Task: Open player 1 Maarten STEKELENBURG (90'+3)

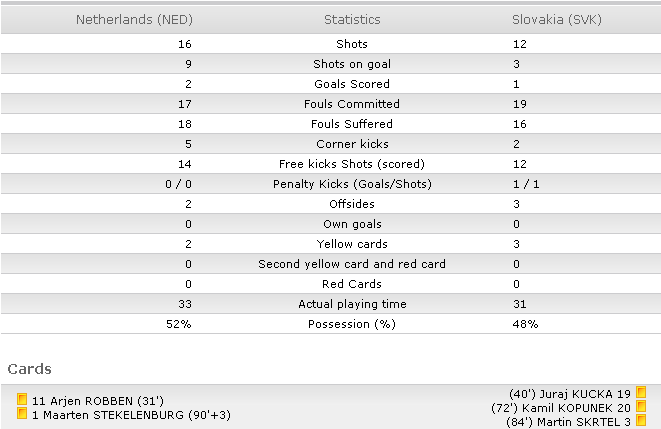Action: tap(132, 415)
